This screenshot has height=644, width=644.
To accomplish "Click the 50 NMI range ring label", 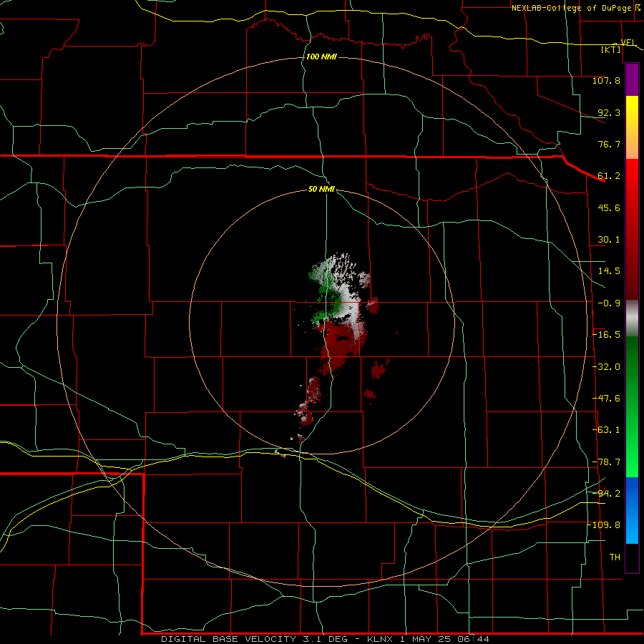I will 321,190.
